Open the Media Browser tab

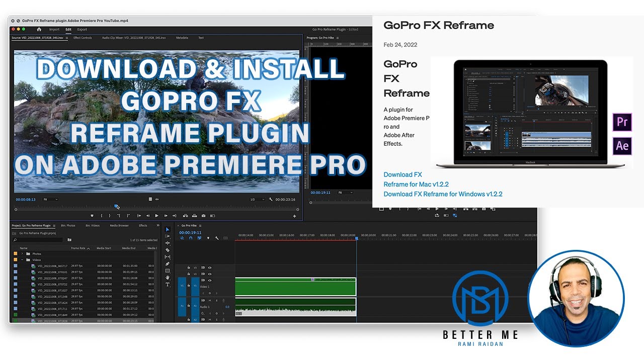[119, 226]
